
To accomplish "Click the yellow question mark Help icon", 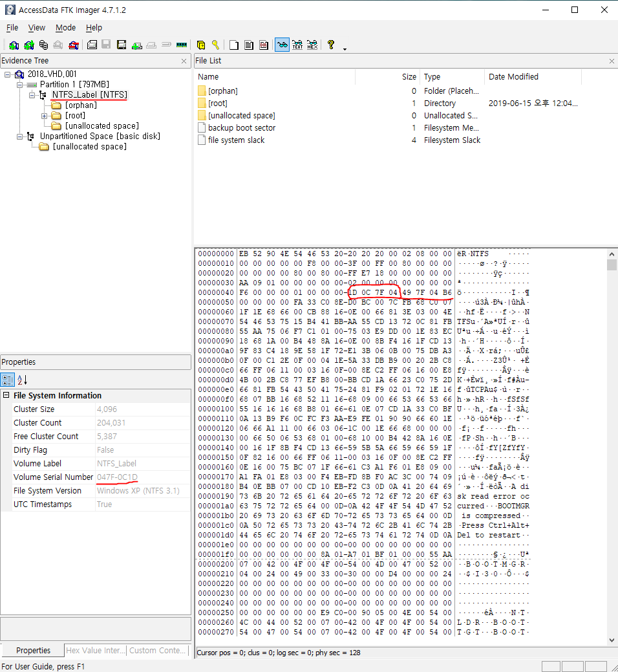I will click(x=330, y=45).
